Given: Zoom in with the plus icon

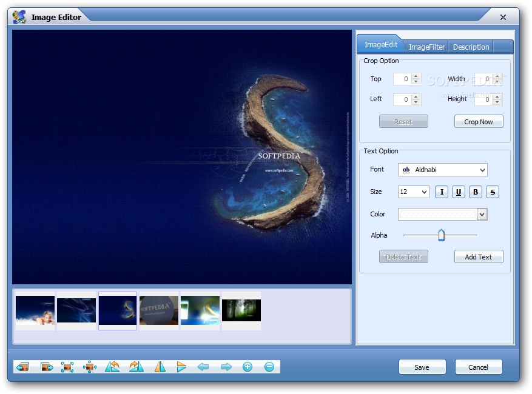Looking at the screenshot, I should coord(247,367).
